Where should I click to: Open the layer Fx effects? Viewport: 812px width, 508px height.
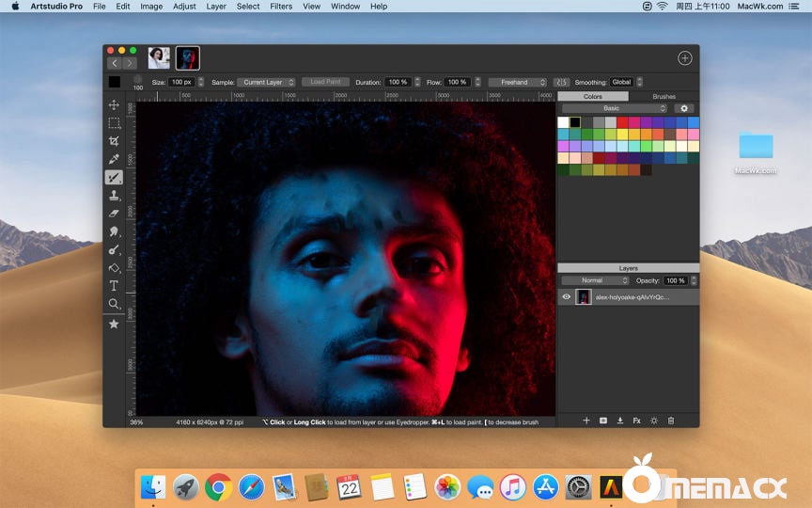coord(637,421)
